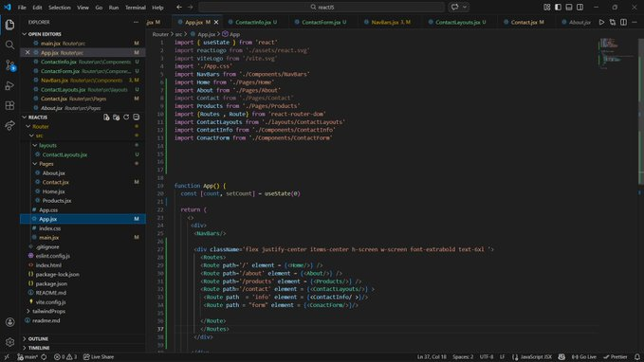644x362 pixels.
Task: Open the Selection menu
Action: 60,8
